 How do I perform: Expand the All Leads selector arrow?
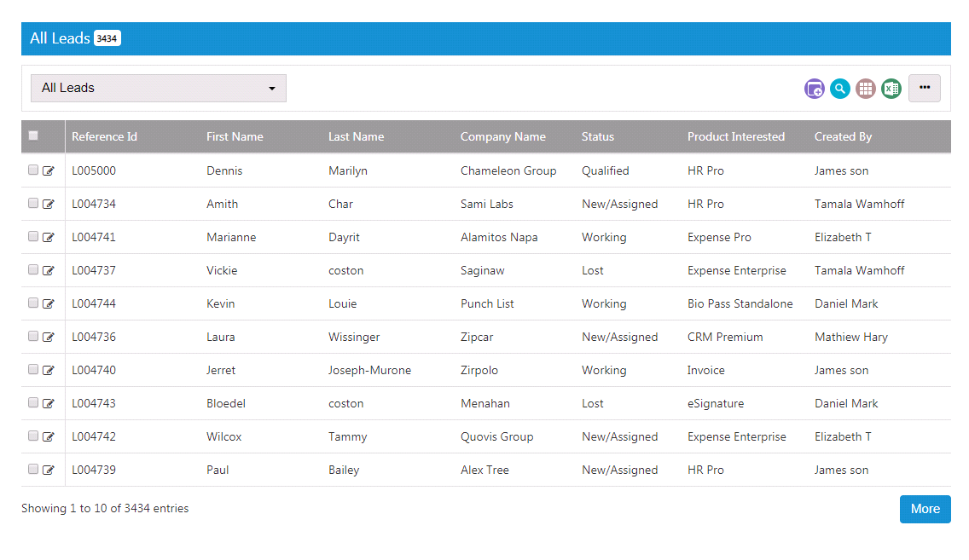[272, 88]
